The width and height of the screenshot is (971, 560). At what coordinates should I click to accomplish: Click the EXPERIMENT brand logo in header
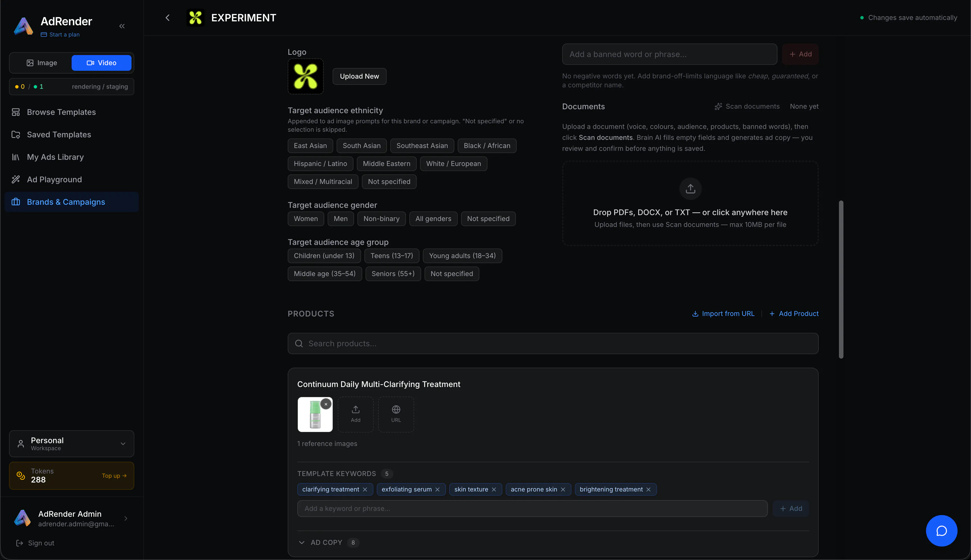pos(196,18)
